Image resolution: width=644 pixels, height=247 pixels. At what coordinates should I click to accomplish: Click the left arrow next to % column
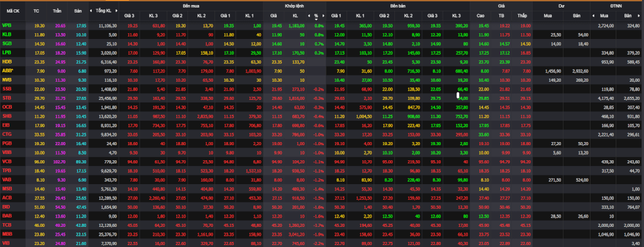(309, 16)
